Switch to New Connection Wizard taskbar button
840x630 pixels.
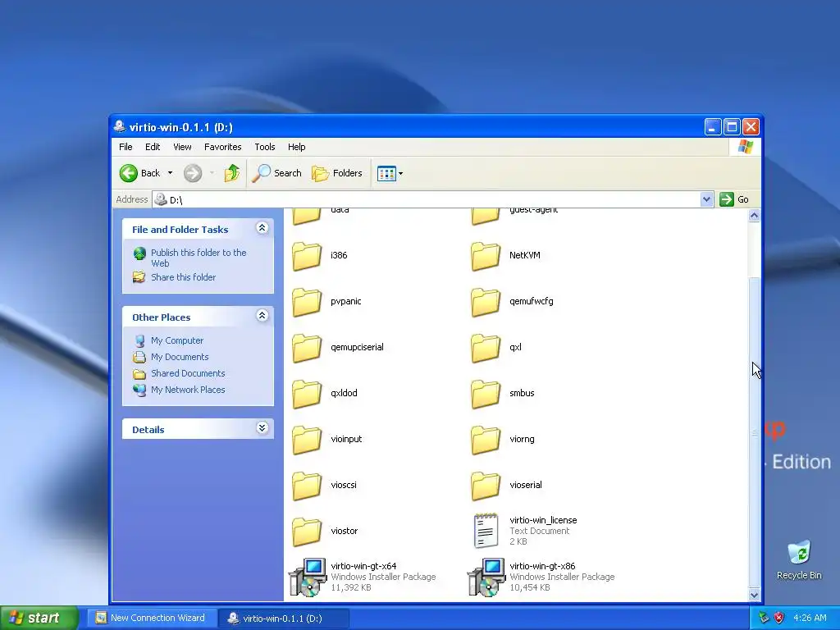[151, 618]
